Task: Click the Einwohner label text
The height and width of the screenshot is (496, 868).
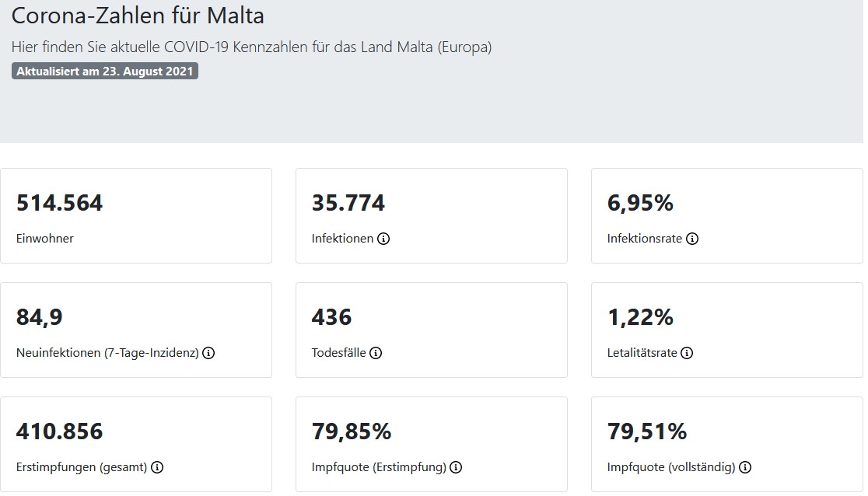Action: coord(45,239)
